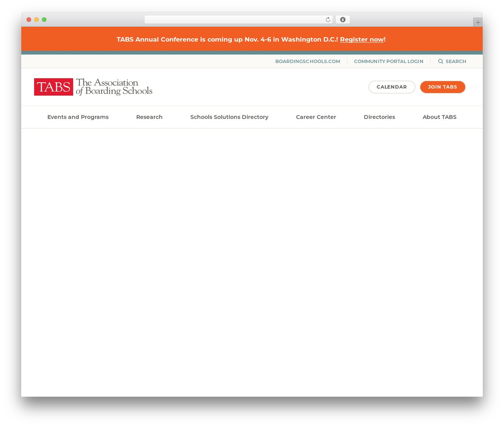Open the Directories menu

click(379, 117)
